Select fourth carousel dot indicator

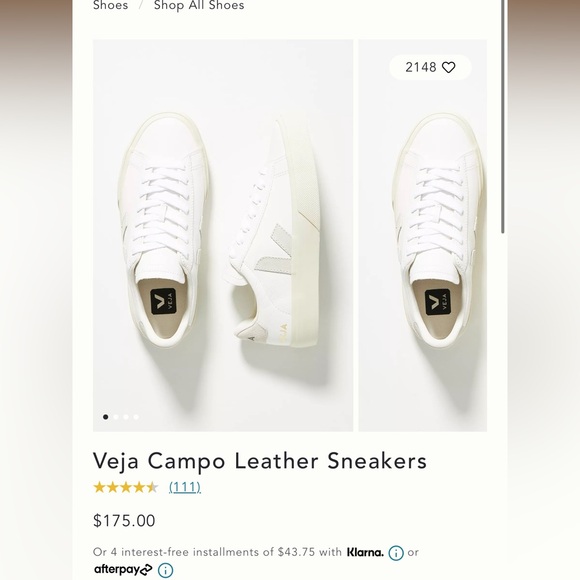(x=136, y=417)
